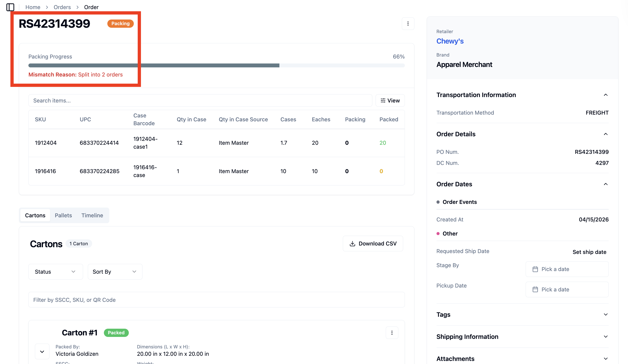This screenshot has width=628, height=364.
Task: Click the Packing column header
Action: (355, 120)
